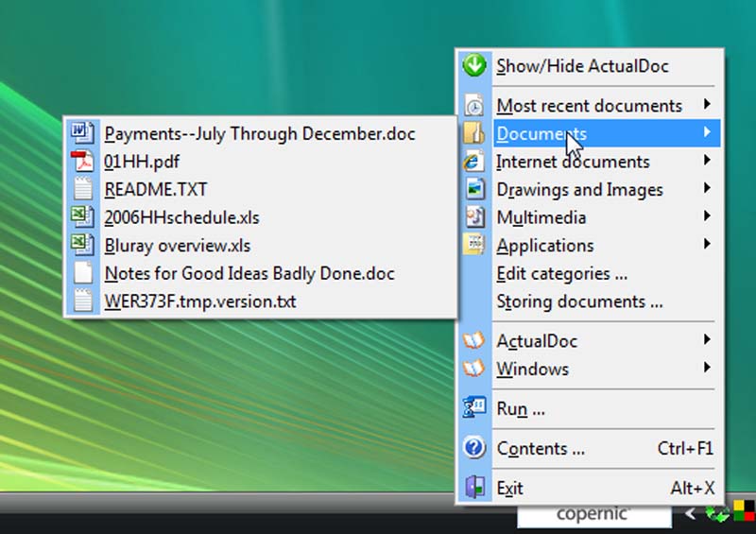Screen dimensions: 756x534
Task: Show hidden tray icons with the chevron
Action: (x=691, y=514)
